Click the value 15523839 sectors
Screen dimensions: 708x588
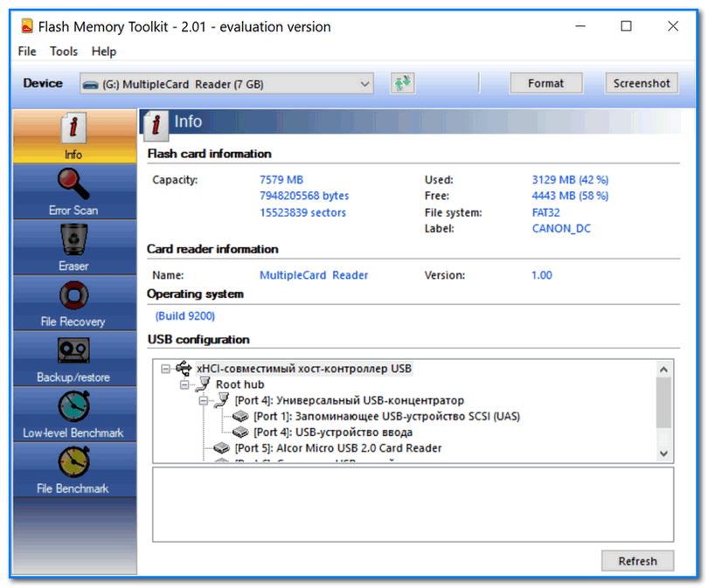click(x=302, y=212)
